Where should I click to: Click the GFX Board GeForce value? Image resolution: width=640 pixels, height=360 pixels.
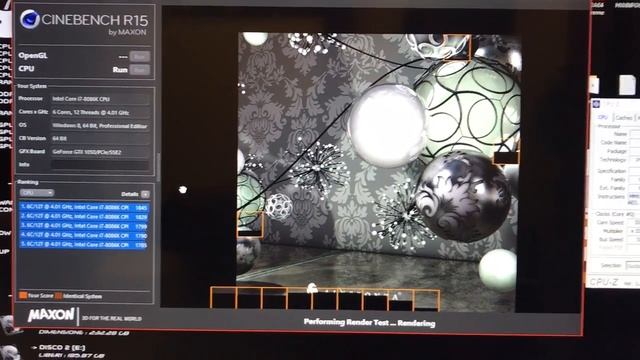(100, 152)
